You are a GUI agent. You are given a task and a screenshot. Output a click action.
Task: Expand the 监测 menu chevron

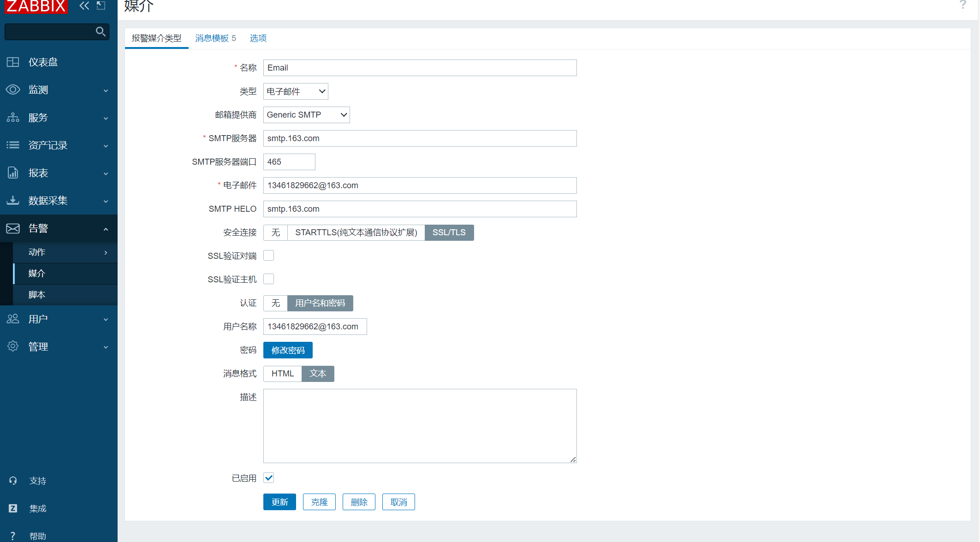click(x=106, y=90)
